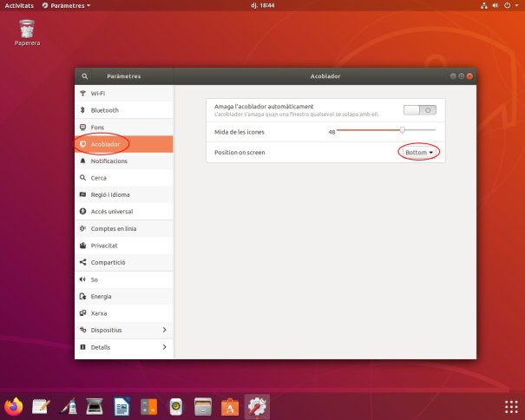Open Energia power settings

point(124,297)
